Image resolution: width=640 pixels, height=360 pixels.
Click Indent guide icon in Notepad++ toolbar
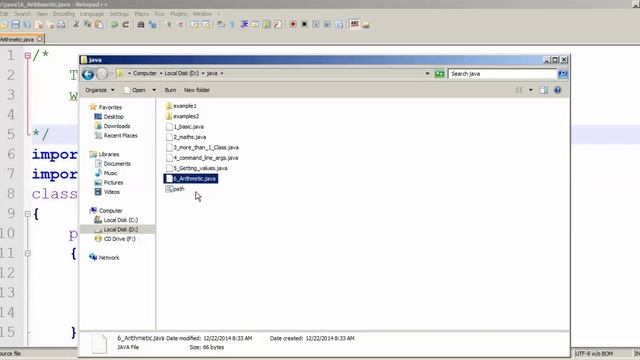coord(244,24)
